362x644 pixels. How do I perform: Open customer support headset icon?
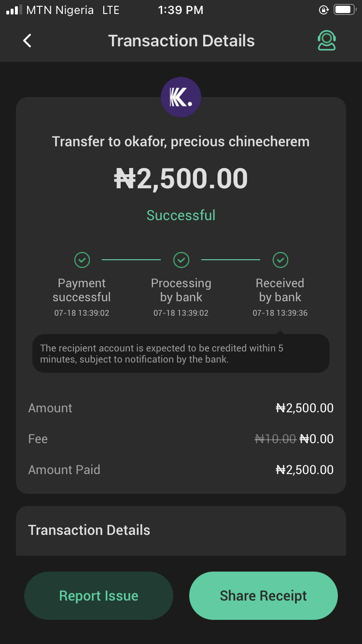327,41
